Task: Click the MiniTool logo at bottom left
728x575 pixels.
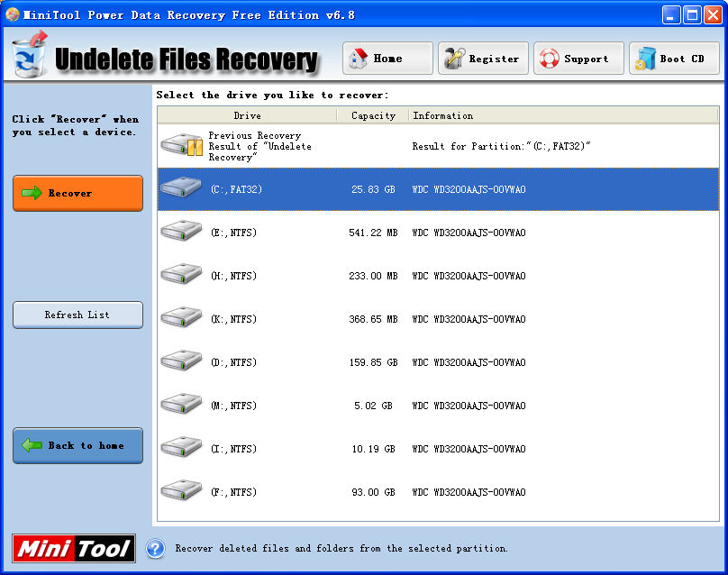Action: [74, 549]
